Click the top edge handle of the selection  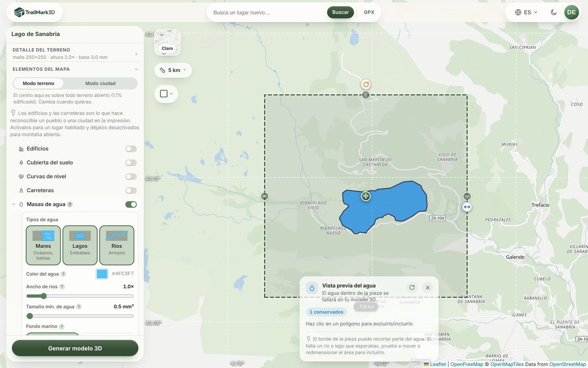coord(366,95)
